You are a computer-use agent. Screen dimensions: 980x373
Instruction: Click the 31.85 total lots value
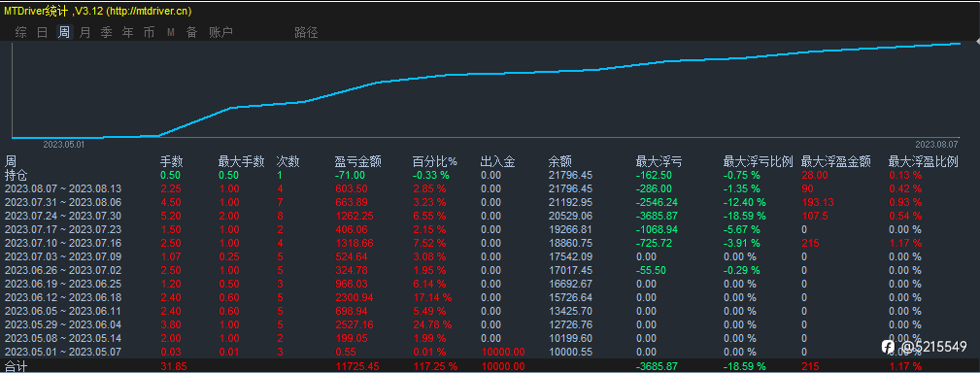pyautogui.click(x=173, y=366)
